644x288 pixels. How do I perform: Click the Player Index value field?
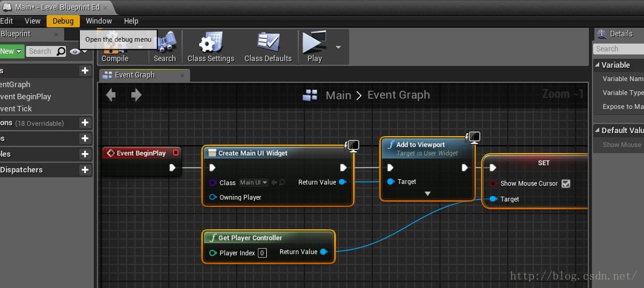pos(263,253)
